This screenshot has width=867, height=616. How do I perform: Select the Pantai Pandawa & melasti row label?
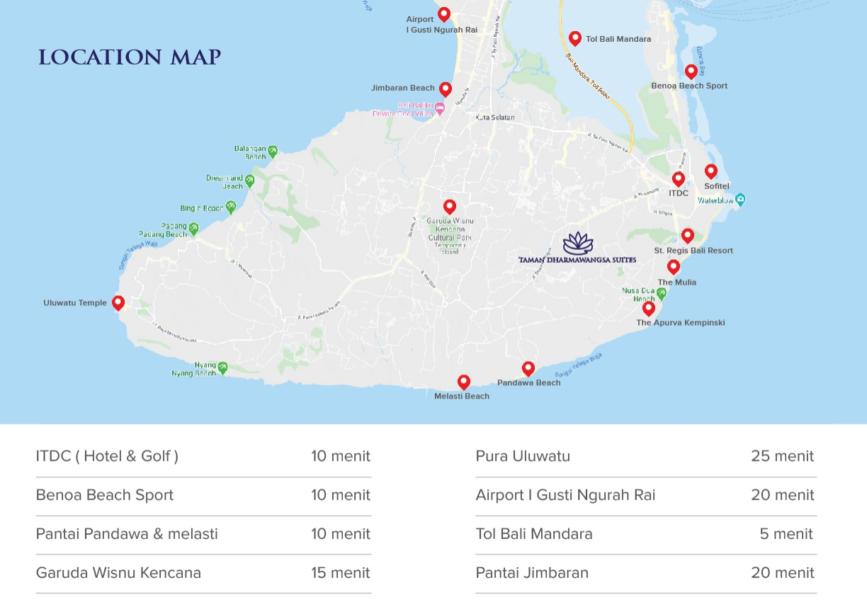pos(127,534)
